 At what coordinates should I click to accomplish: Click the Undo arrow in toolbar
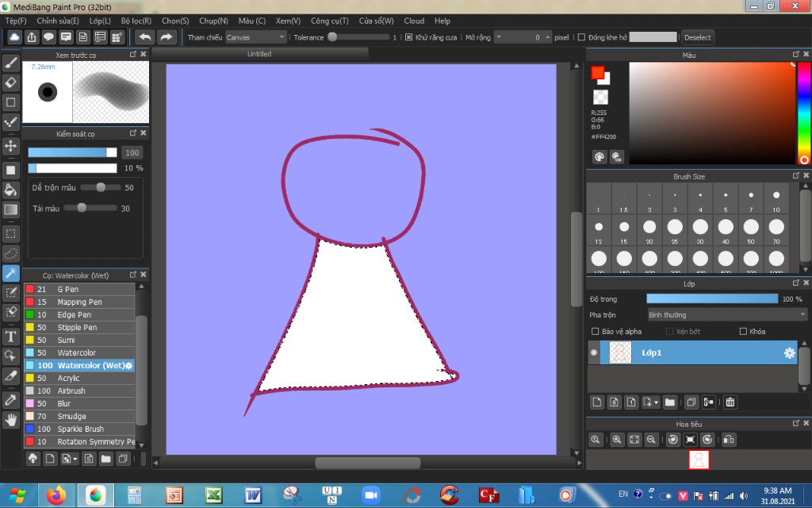pyautogui.click(x=146, y=37)
